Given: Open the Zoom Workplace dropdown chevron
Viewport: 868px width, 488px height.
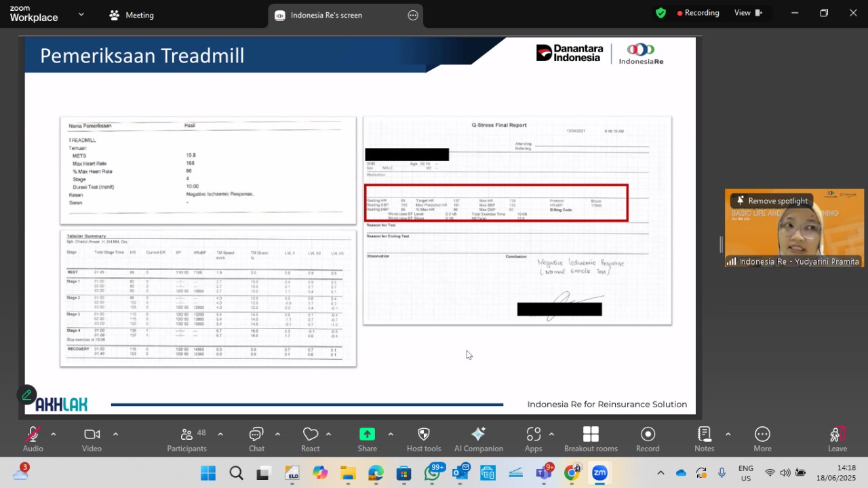Looking at the screenshot, I should (x=81, y=14).
